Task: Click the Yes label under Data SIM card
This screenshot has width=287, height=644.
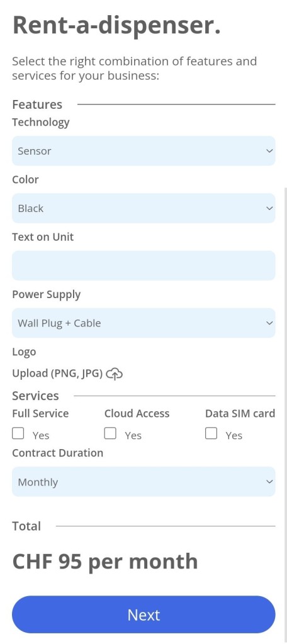Action: [x=234, y=435]
